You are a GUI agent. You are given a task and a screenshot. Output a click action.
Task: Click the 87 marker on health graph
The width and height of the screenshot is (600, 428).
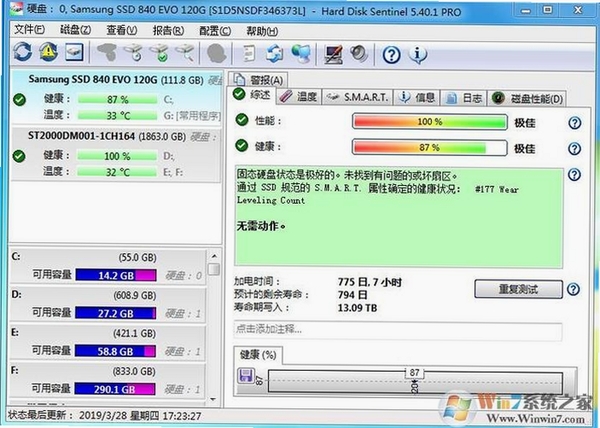point(414,373)
